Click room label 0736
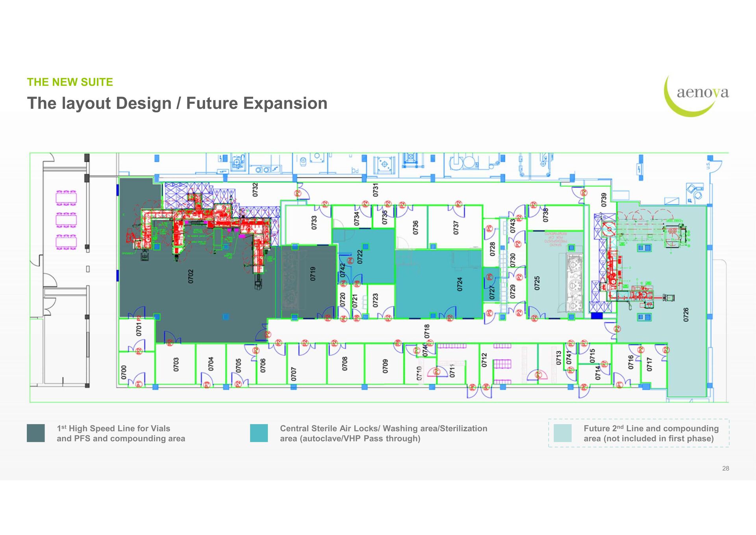Image resolution: width=756 pixels, height=535 pixels. (415, 227)
